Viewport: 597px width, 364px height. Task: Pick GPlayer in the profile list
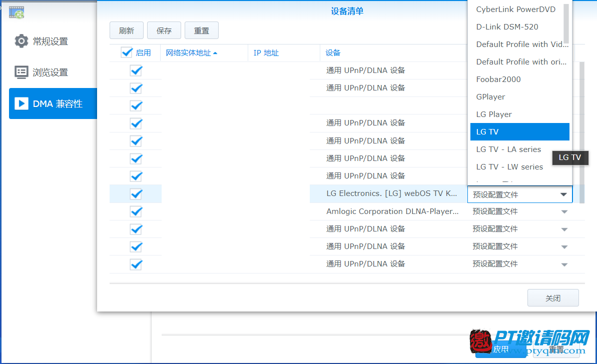coord(520,97)
